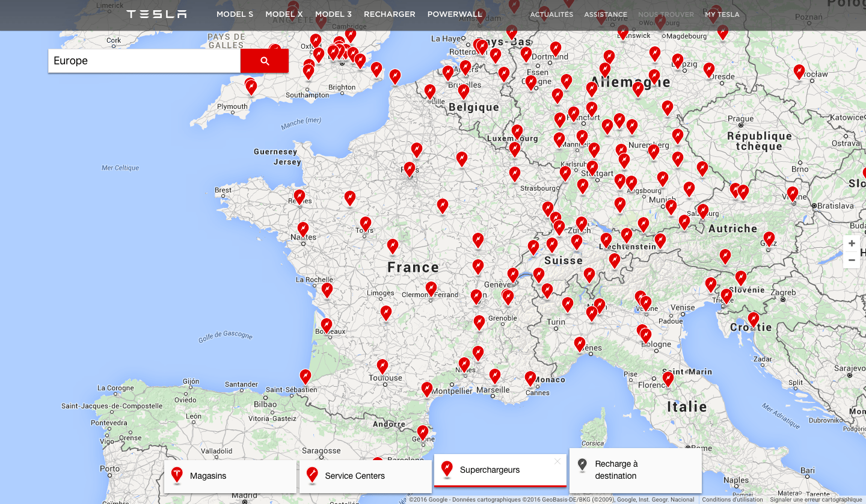866x504 pixels.
Task: Select the Supercharger pin at Tours
Action: point(366,224)
